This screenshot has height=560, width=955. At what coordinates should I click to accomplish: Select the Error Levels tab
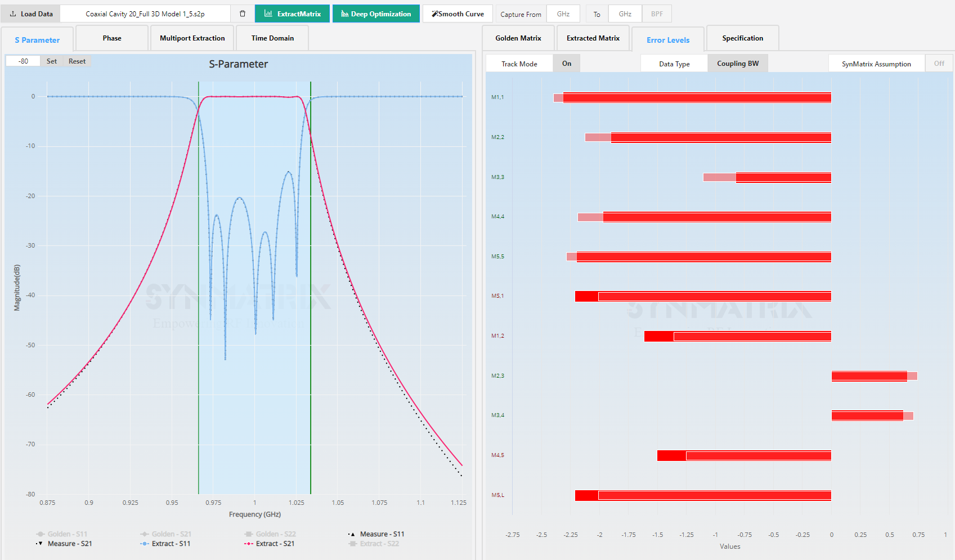(x=668, y=40)
